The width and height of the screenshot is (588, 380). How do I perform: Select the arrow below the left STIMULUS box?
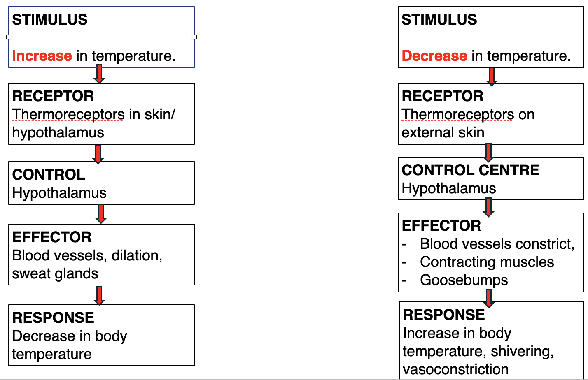pos(99,74)
